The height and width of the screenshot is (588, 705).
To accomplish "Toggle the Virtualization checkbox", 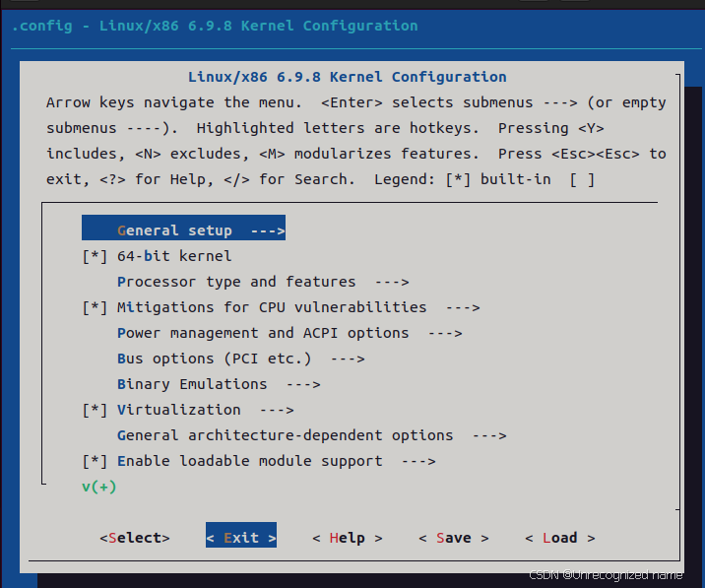I will coord(95,410).
